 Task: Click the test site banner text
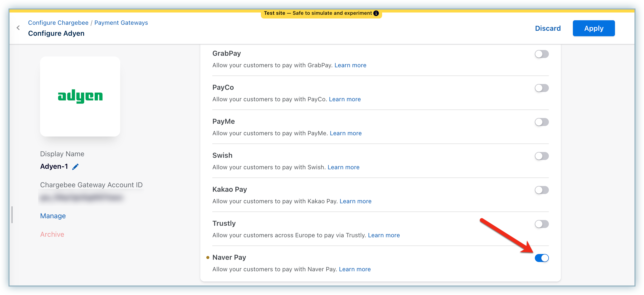click(x=318, y=13)
